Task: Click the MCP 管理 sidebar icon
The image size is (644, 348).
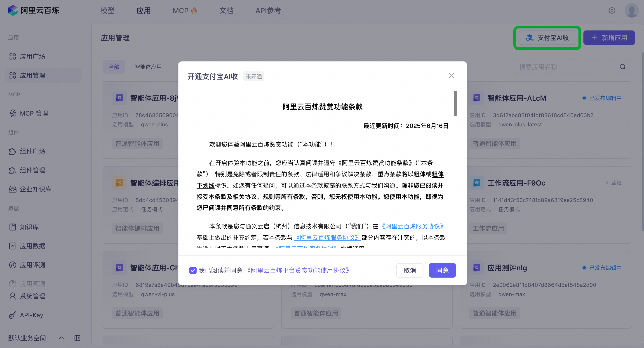Action: coord(12,113)
